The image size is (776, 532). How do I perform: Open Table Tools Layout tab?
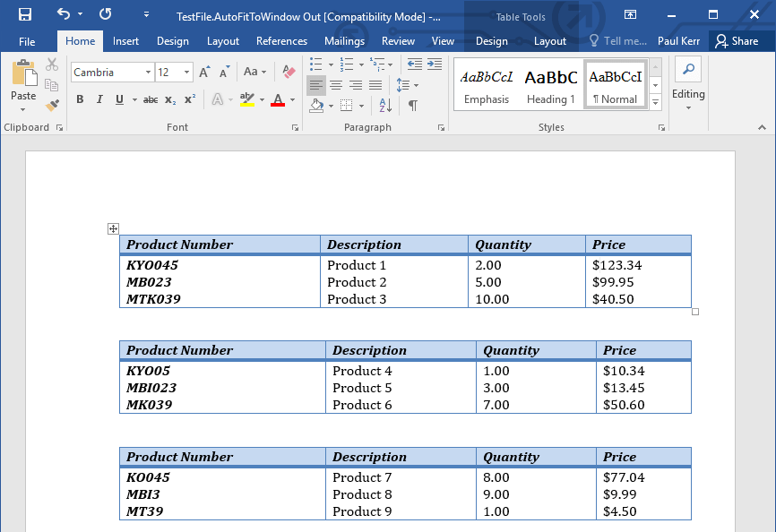(550, 41)
